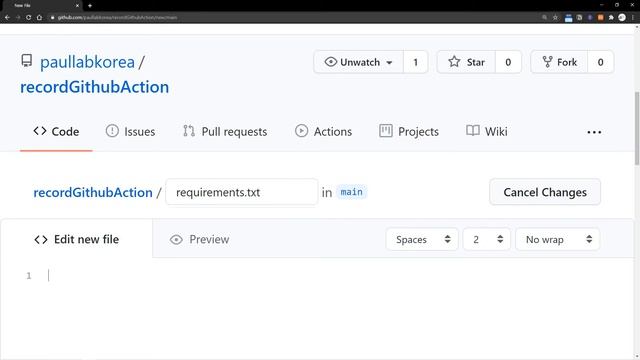Image resolution: width=640 pixels, height=360 pixels.
Task: Open a new browser tab
Action: click(x=90, y=6)
